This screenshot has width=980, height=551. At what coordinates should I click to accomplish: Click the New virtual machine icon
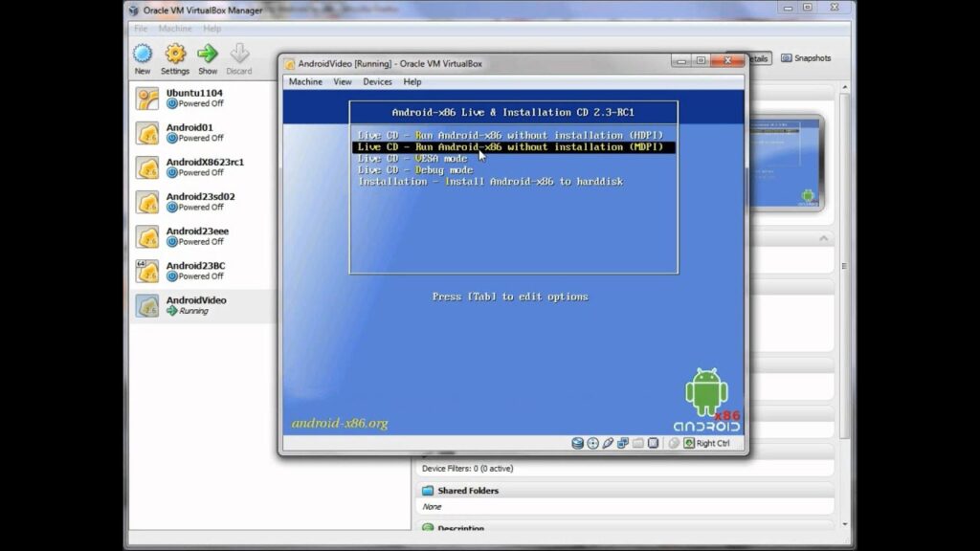(x=141, y=59)
